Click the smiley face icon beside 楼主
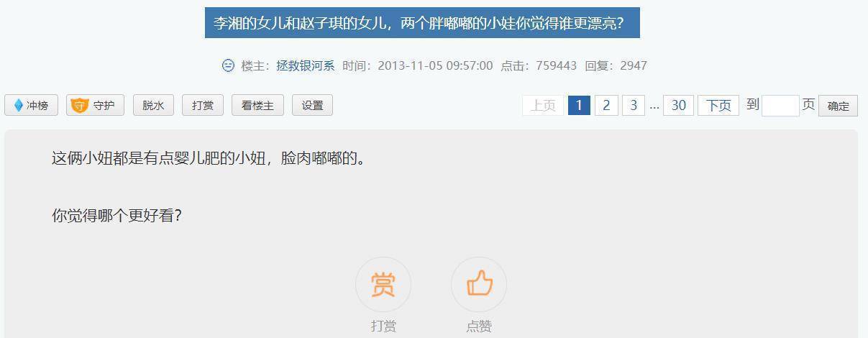Image resolution: width=868 pixels, height=338 pixels. [x=228, y=65]
